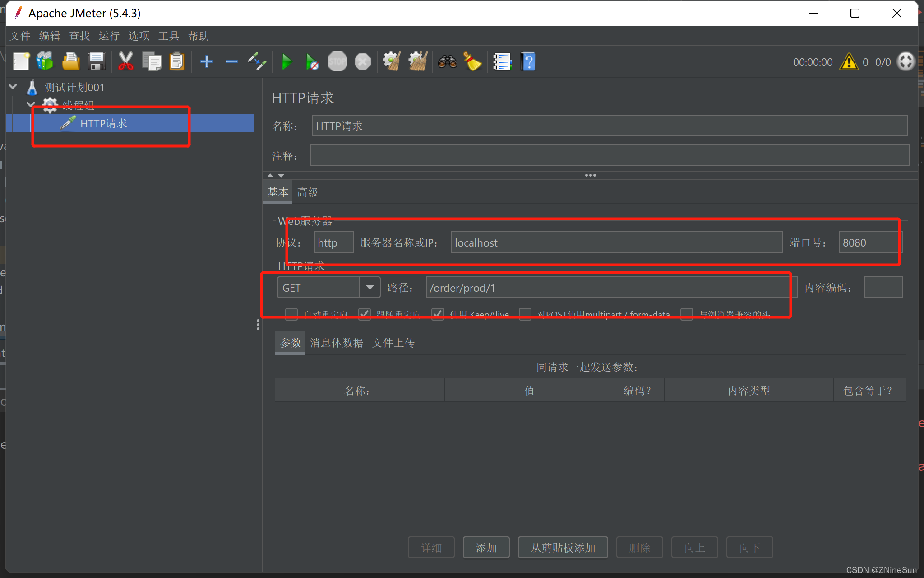The width and height of the screenshot is (924, 578).
Task: Click the 内容类型 column header
Action: [748, 390]
